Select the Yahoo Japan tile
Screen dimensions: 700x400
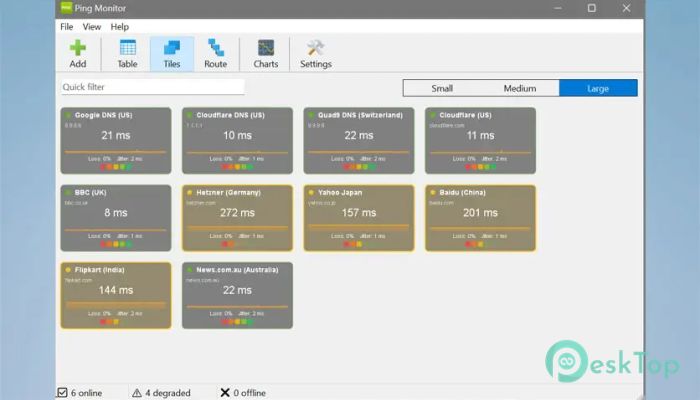pyautogui.click(x=359, y=218)
